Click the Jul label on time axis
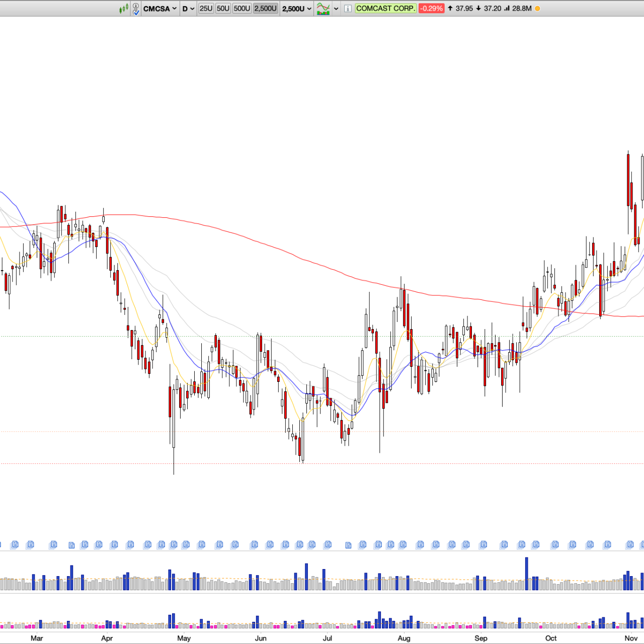 328,638
